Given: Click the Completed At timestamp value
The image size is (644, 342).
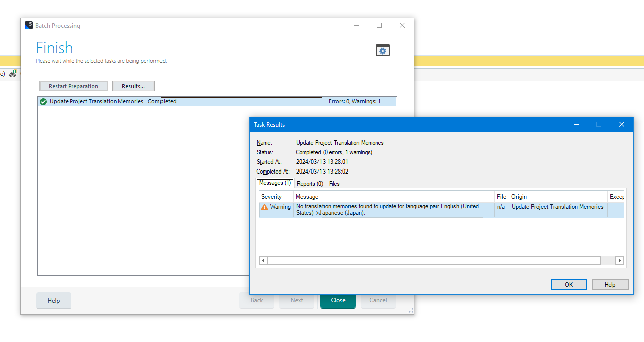Looking at the screenshot, I should [x=322, y=172].
